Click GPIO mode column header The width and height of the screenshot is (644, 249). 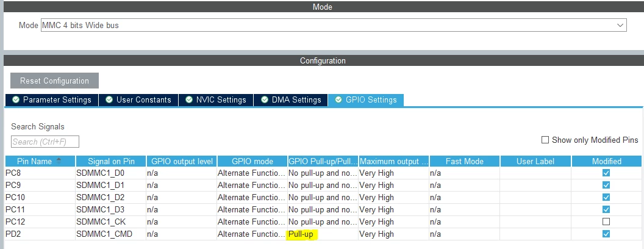pos(252,161)
